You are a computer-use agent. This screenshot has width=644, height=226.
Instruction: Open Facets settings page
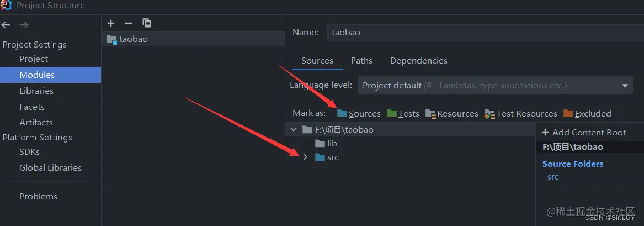(x=32, y=107)
